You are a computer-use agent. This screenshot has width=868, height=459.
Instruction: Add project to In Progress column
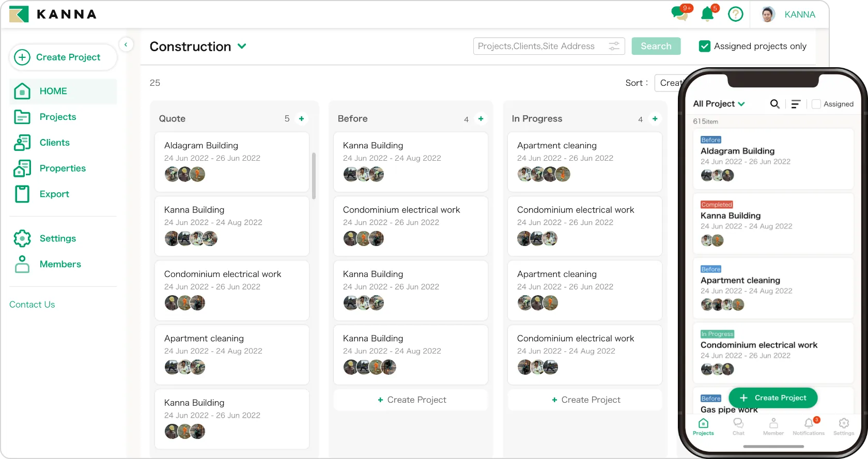[655, 119]
